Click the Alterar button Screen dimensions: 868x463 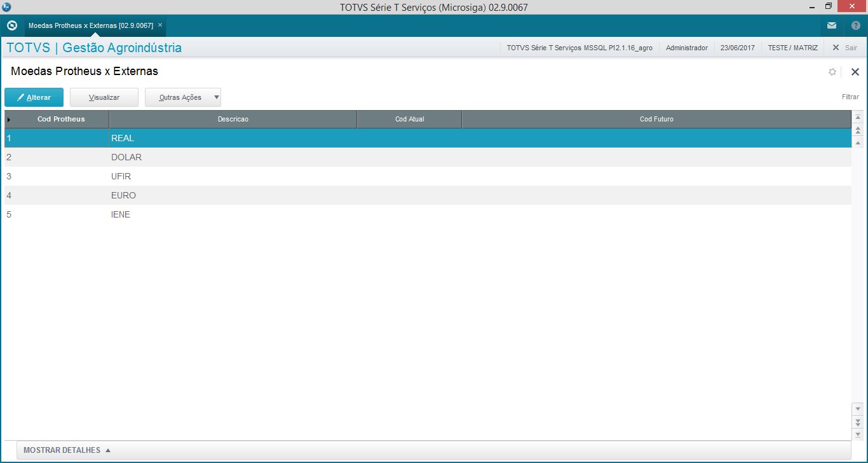(x=34, y=97)
